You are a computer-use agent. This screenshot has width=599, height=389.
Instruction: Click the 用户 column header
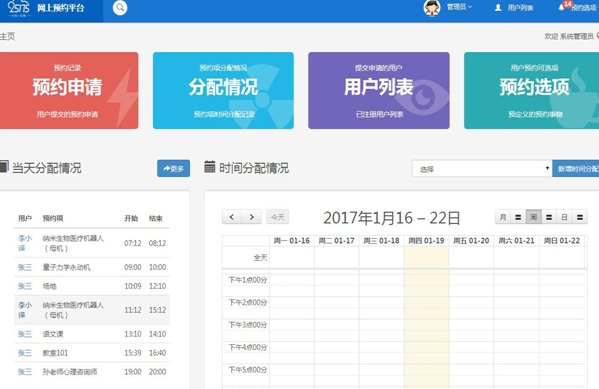point(25,218)
